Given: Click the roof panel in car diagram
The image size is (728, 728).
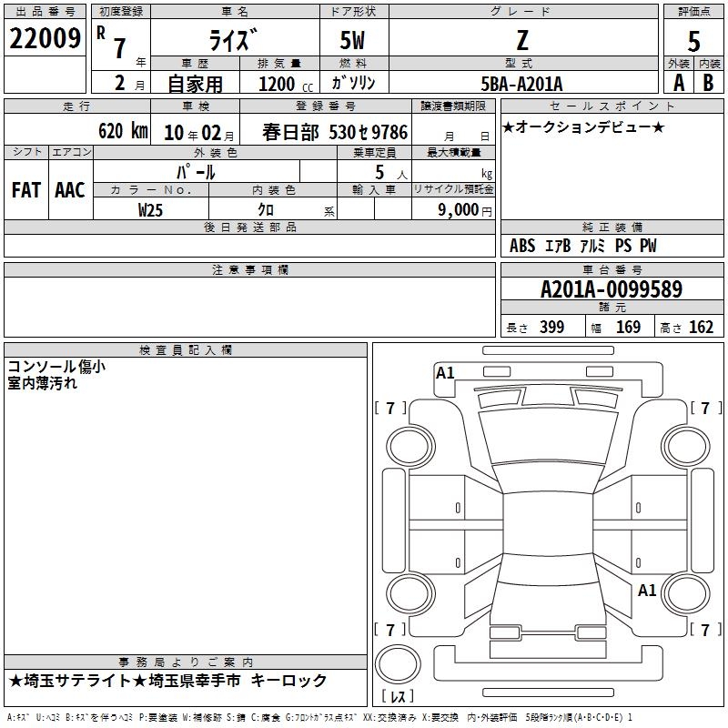Looking at the screenshot, I should 548,524.
